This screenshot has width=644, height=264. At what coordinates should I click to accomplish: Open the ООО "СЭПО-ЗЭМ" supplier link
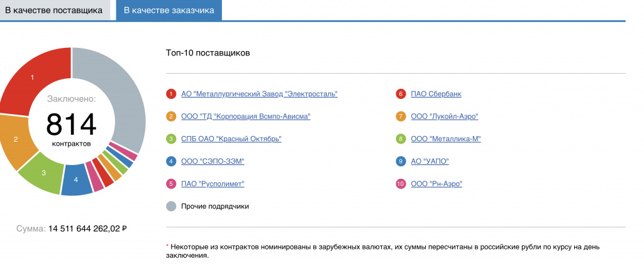click(213, 161)
